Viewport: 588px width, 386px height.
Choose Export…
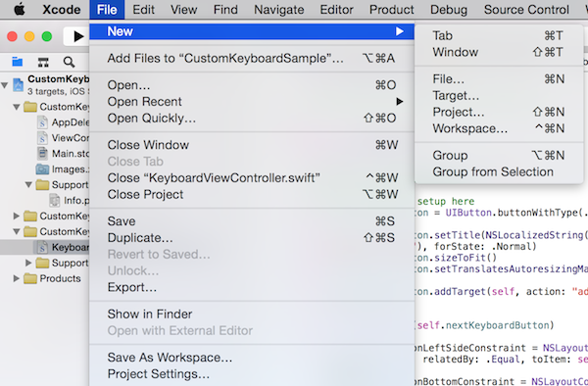point(252,287)
